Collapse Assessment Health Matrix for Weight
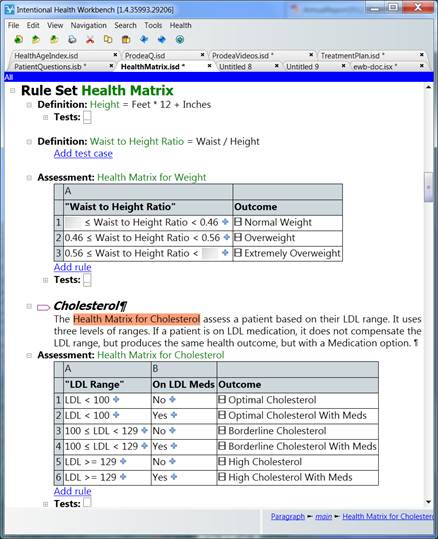Image resolution: width=438 pixels, height=539 pixels. (29, 178)
